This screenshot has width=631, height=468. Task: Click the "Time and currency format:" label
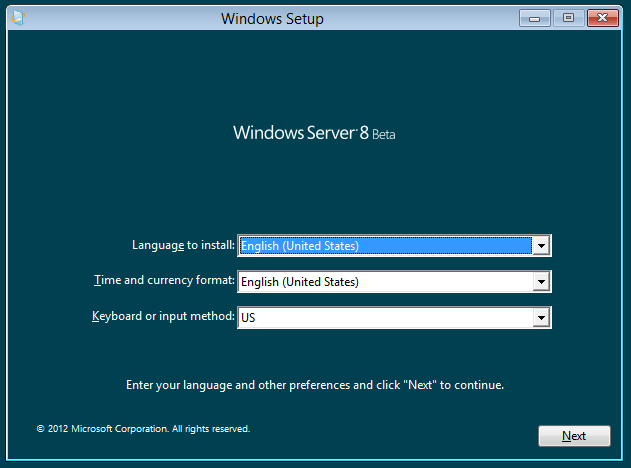pyautogui.click(x=164, y=280)
